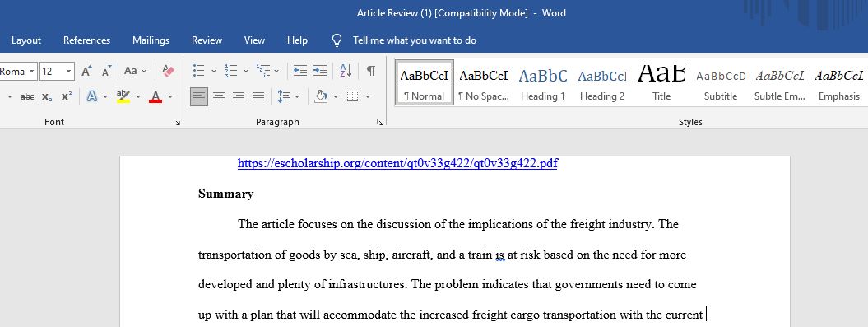Open the escholarship.org PDF hyperlink
The image size is (868, 327).
(397, 163)
